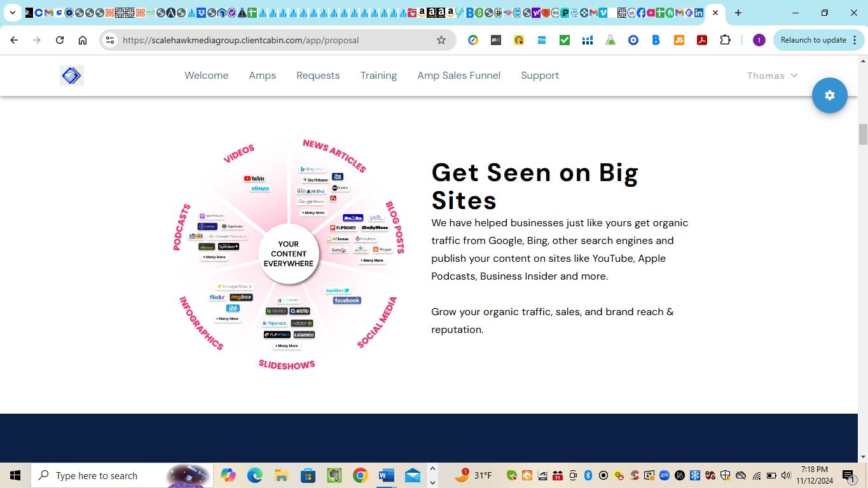Expand the Thomas user dropdown menu
The image size is (868, 488).
pos(772,76)
